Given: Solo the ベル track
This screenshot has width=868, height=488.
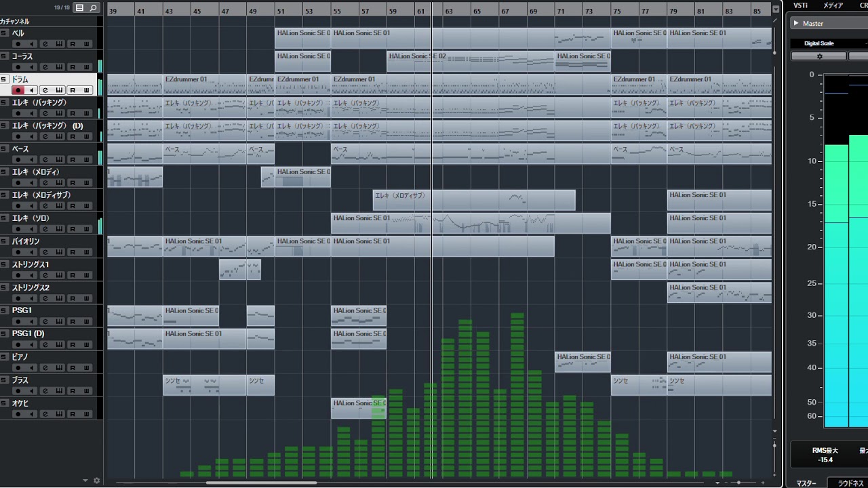Looking at the screenshot, I should (4, 33).
